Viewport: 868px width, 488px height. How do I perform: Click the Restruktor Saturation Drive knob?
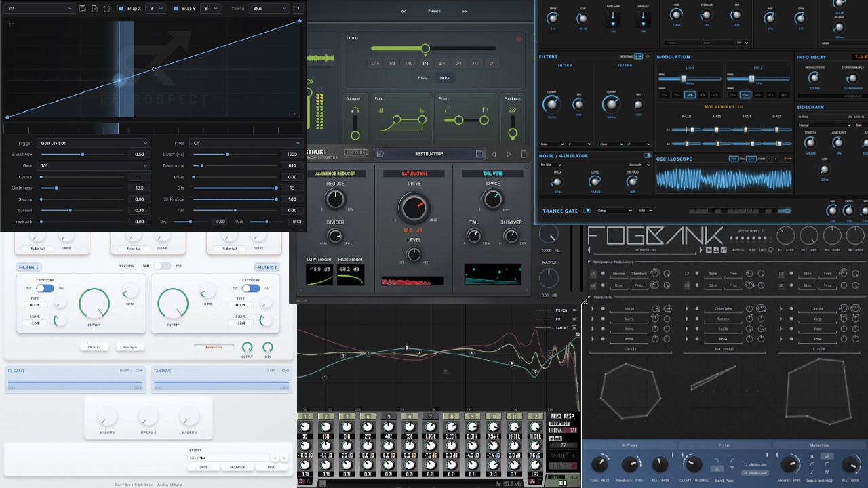(x=414, y=207)
